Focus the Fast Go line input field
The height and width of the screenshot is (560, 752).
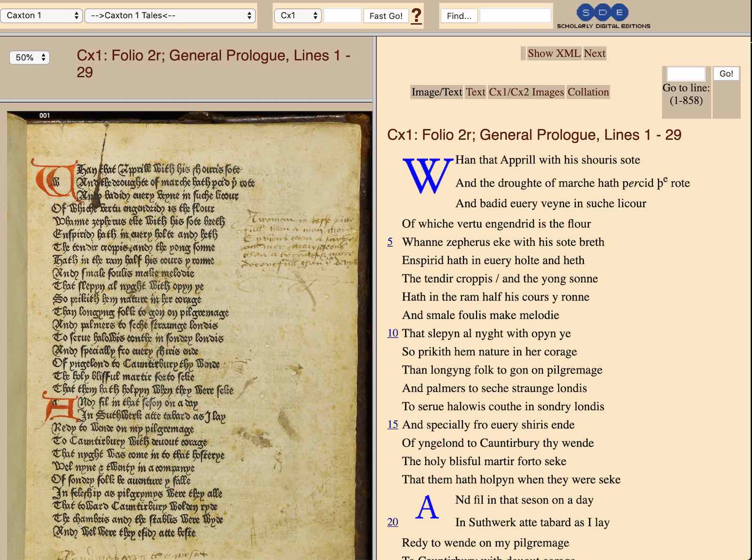[x=343, y=16]
